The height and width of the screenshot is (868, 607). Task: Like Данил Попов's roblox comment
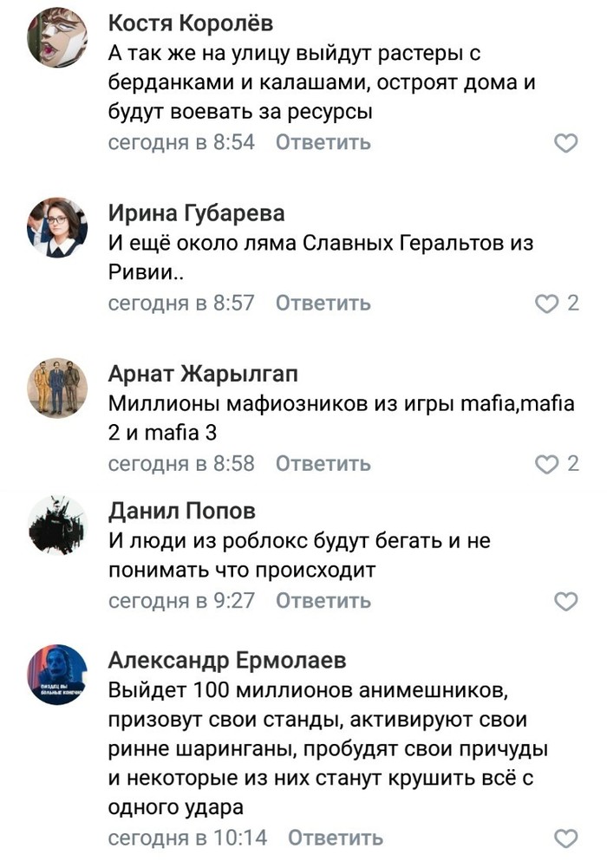coord(565,602)
